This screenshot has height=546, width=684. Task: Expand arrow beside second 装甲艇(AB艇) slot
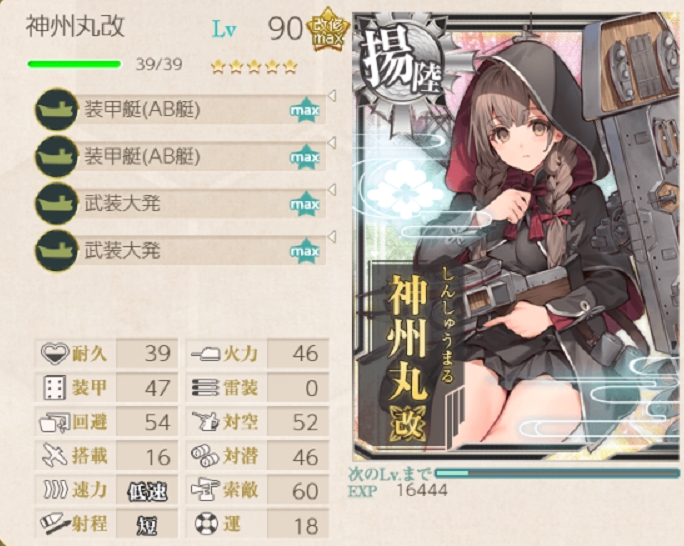[x=332, y=143]
